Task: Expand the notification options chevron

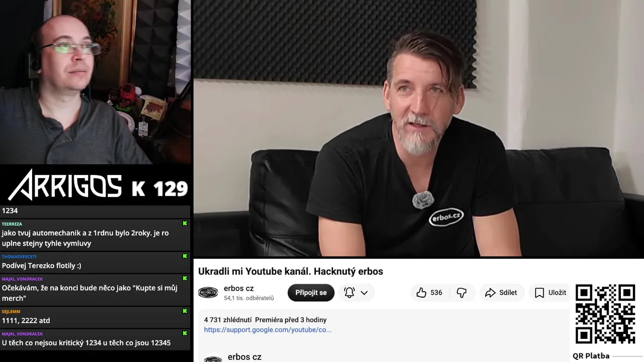Action: click(x=364, y=293)
